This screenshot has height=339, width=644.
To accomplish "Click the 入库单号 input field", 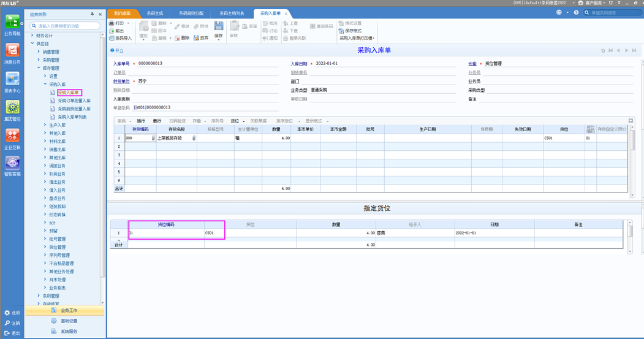I will (x=207, y=64).
